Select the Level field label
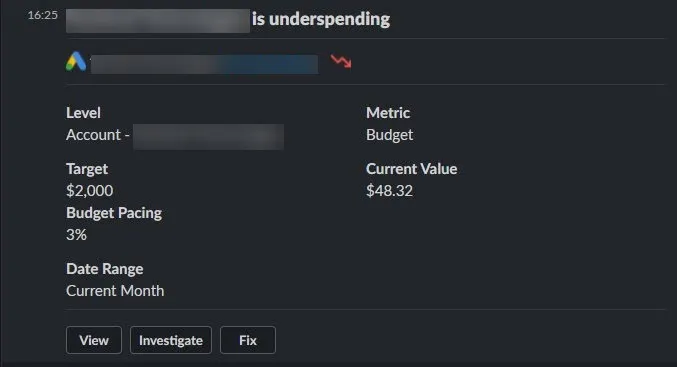Image resolution: width=677 pixels, height=367 pixels. (83, 113)
